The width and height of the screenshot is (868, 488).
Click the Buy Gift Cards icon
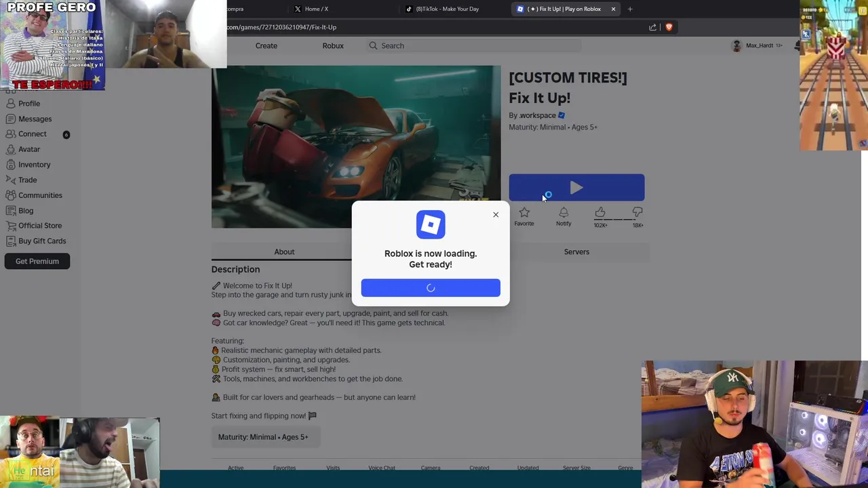tap(11, 241)
